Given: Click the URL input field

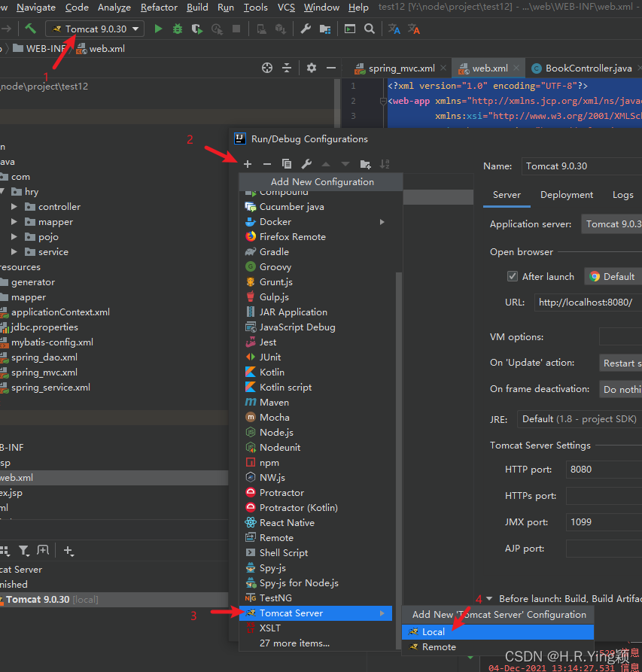Looking at the screenshot, I should [x=588, y=303].
